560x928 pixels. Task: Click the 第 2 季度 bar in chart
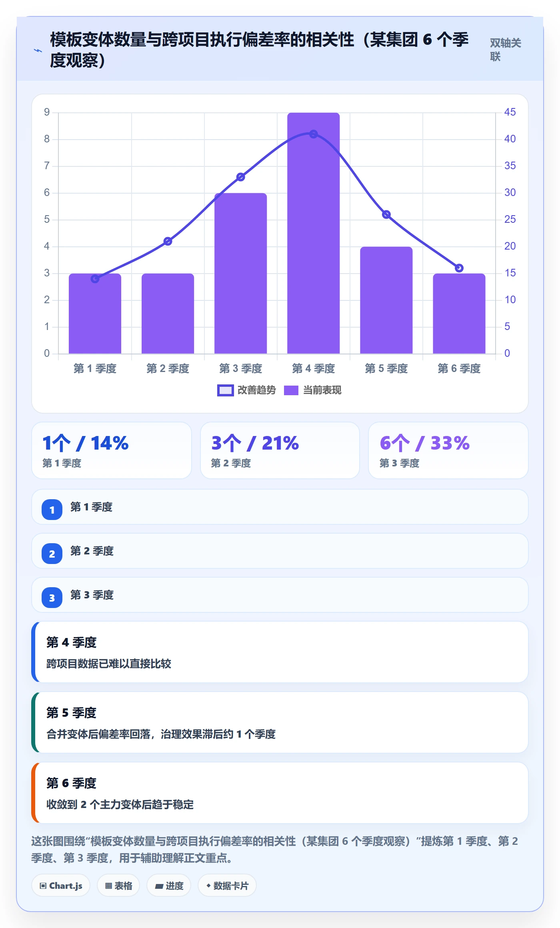(168, 314)
